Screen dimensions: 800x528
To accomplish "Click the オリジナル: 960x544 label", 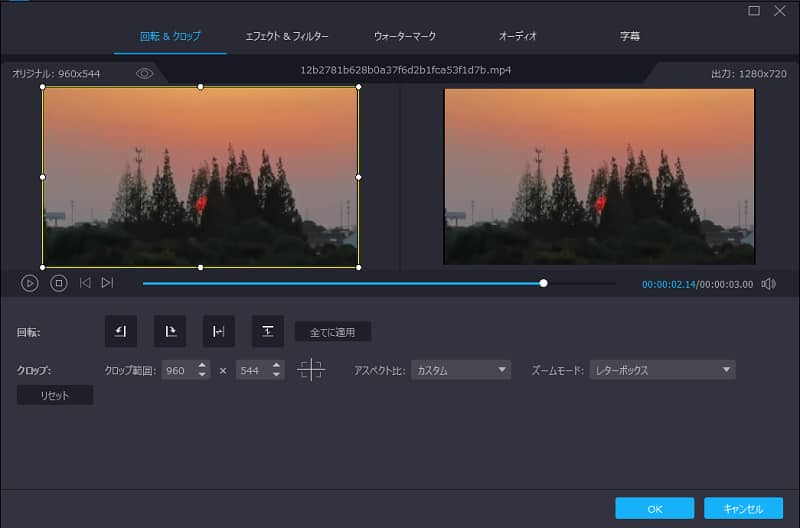I will pos(56,73).
